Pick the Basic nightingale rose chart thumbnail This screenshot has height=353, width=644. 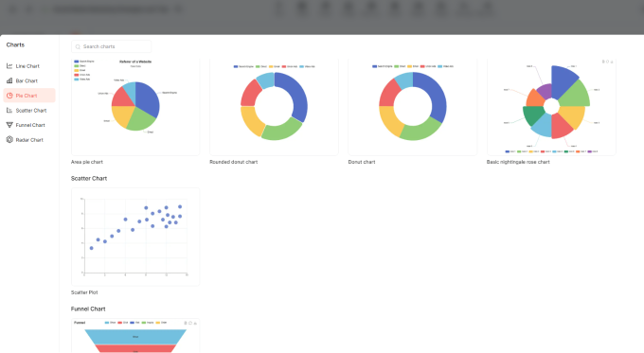click(x=551, y=107)
